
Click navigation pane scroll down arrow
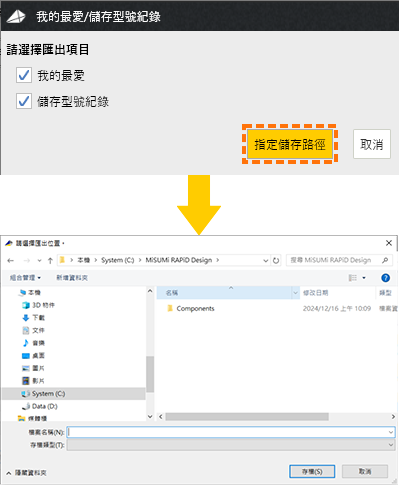click(x=150, y=416)
